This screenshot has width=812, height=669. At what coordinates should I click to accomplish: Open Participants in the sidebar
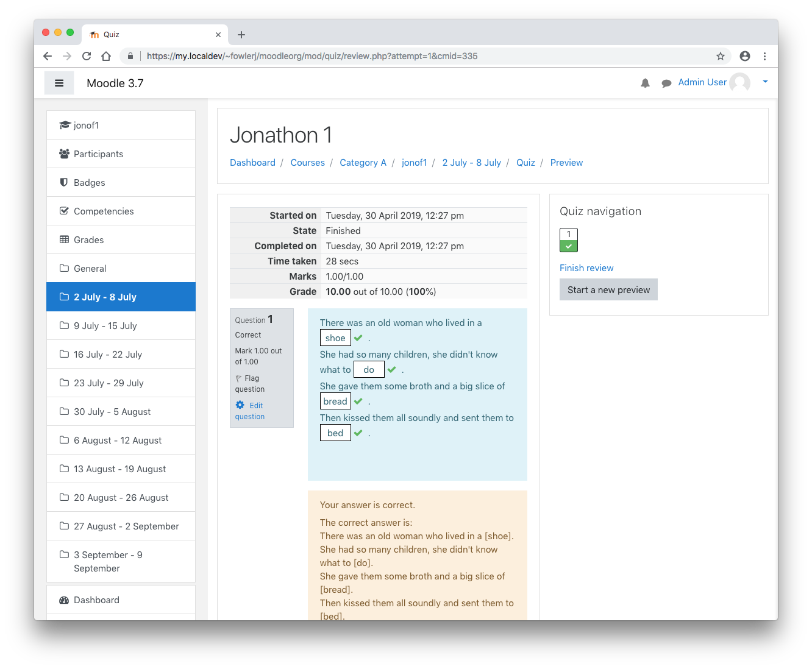121,154
